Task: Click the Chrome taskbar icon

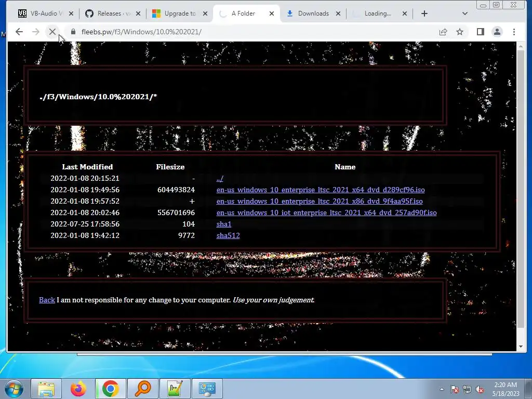Action: [111, 389]
